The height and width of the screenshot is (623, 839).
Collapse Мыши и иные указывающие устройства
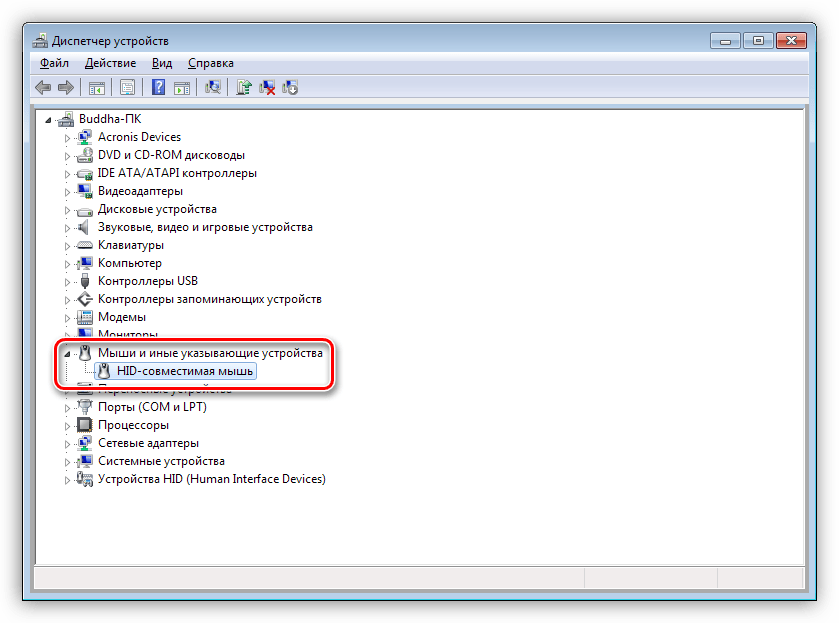tap(68, 354)
